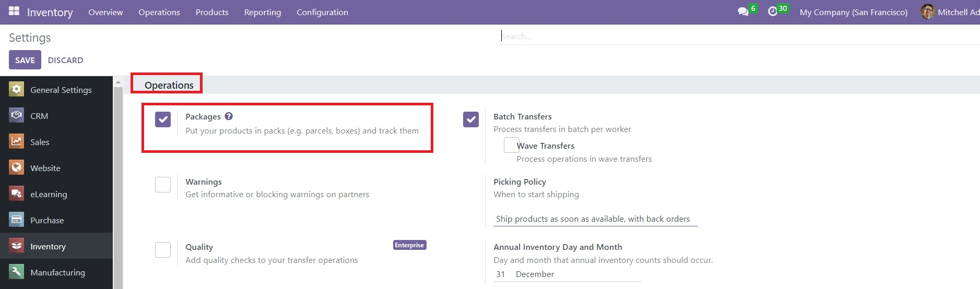Open the Configuration menu
This screenshot has height=289, width=980.
click(x=322, y=12)
